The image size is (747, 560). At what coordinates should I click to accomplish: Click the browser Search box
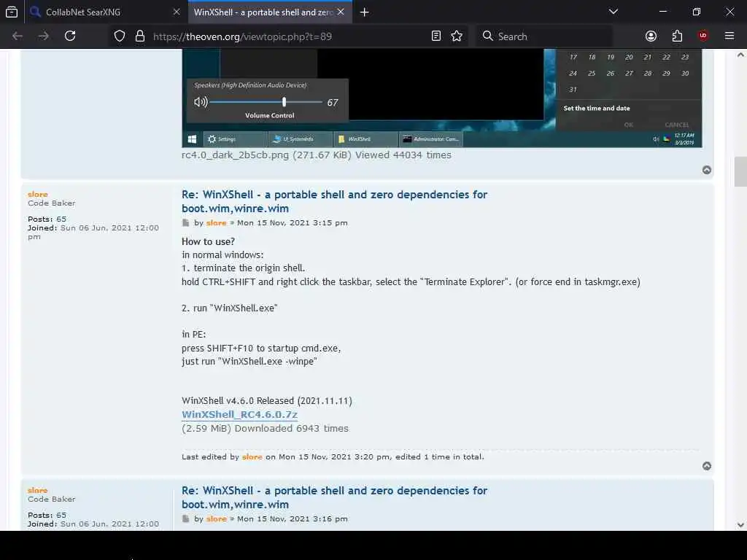point(544,36)
